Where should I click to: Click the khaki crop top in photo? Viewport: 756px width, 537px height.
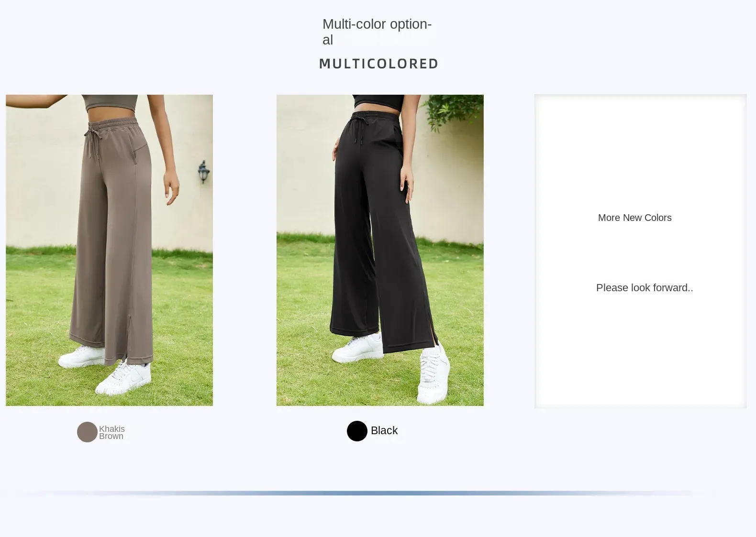coord(110,103)
